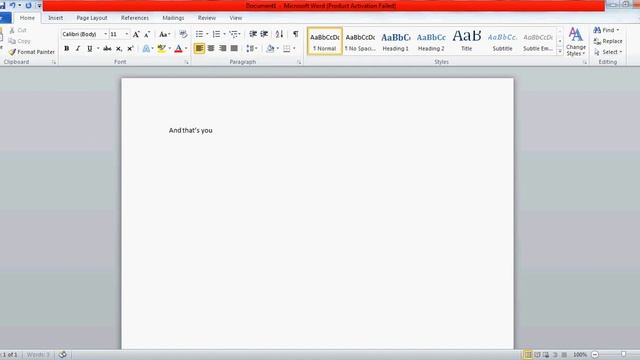Open View tab
The image size is (640, 360).
point(236,18)
